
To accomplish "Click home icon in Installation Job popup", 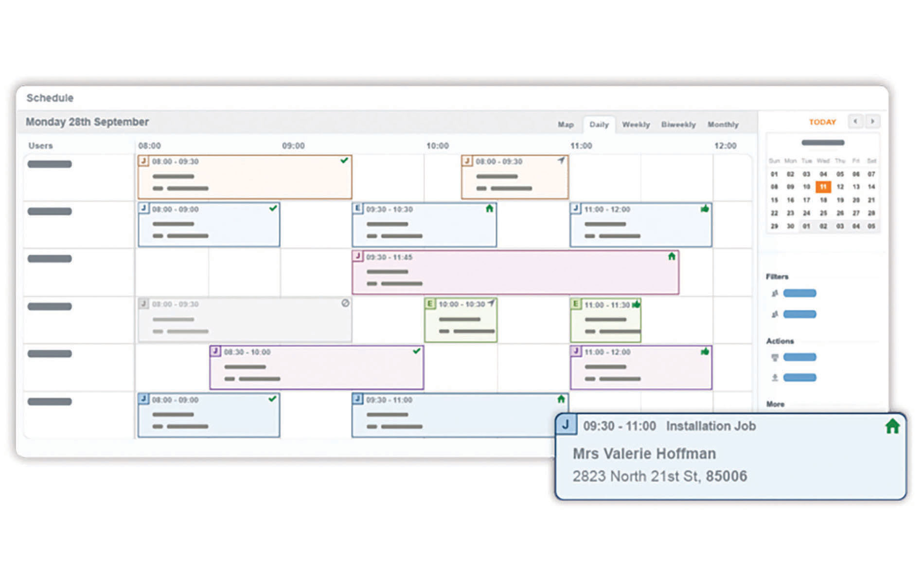I will pos(892,426).
